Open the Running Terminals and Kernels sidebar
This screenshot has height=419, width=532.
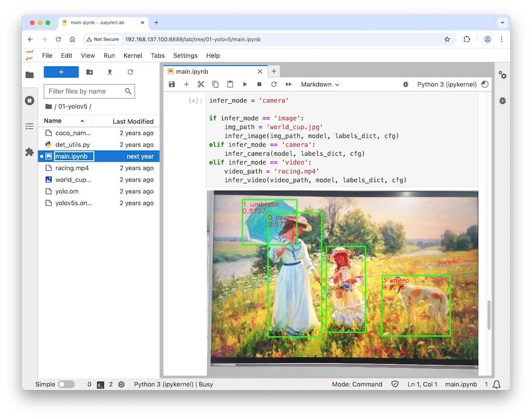coord(30,101)
